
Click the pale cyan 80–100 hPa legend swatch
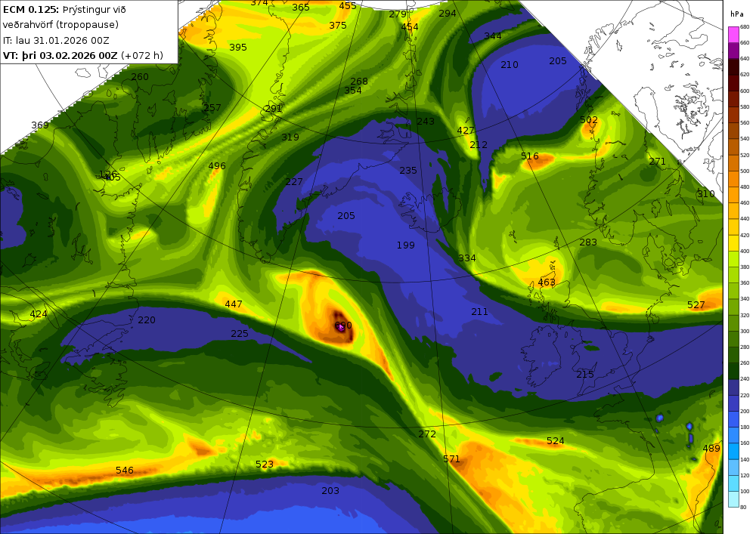click(x=733, y=499)
